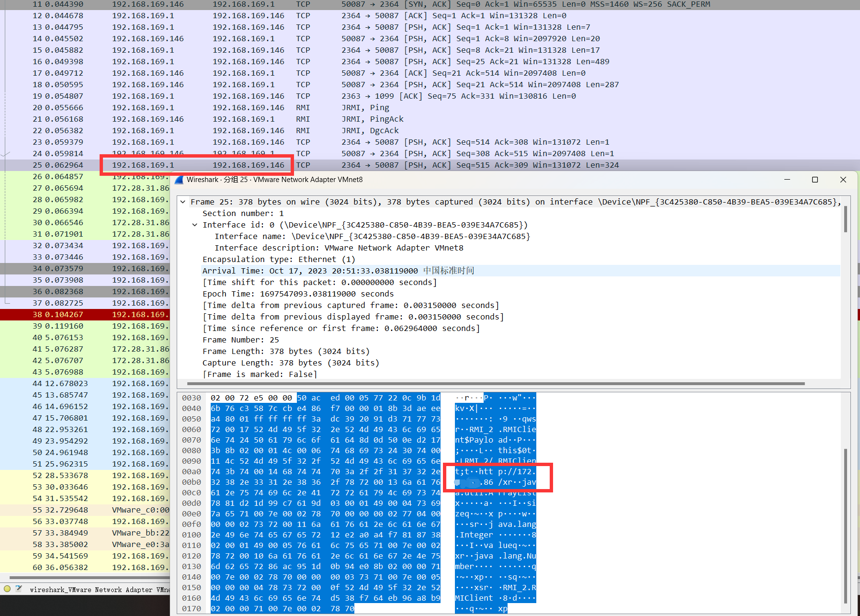860x616 pixels.
Task: Select packet 19 port 2363 to 1099
Action: [430, 96]
